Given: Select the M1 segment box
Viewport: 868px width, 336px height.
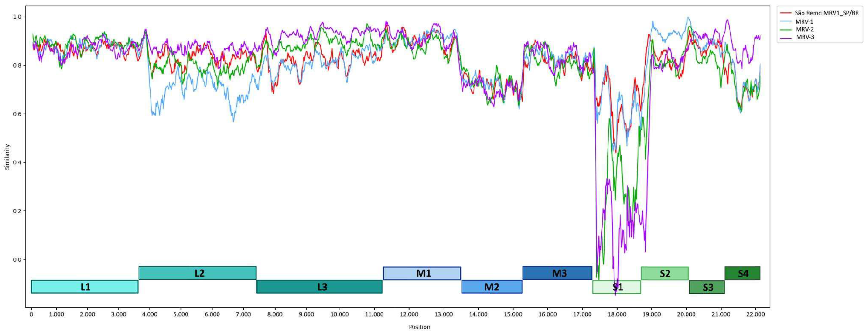Looking at the screenshot, I should click(422, 273).
